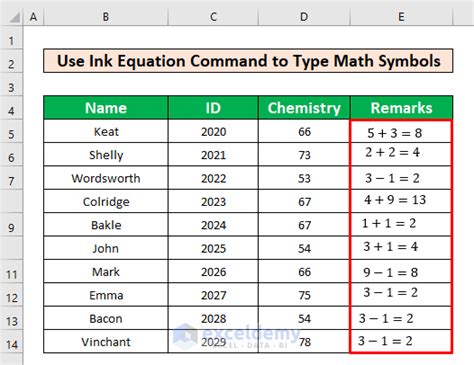Select Emma's Chemistry score 75

point(304,295)
